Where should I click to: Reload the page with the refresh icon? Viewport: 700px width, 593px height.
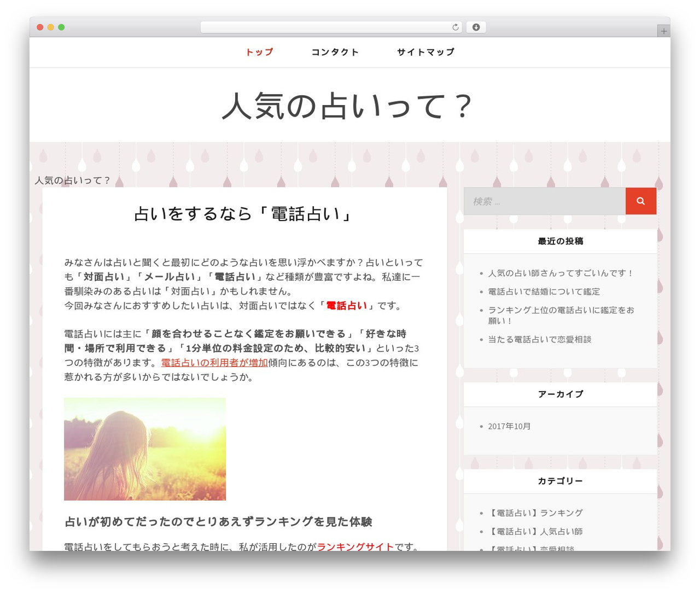pyautogui.click(x=455, y=27)
